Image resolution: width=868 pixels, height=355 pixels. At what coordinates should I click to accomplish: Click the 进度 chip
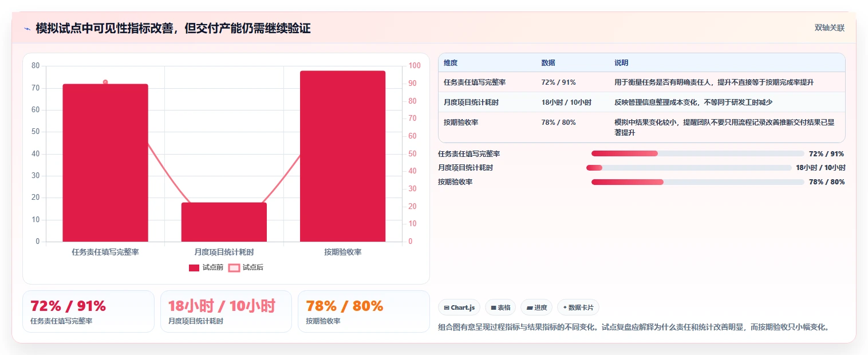click(x=536, y=307)
